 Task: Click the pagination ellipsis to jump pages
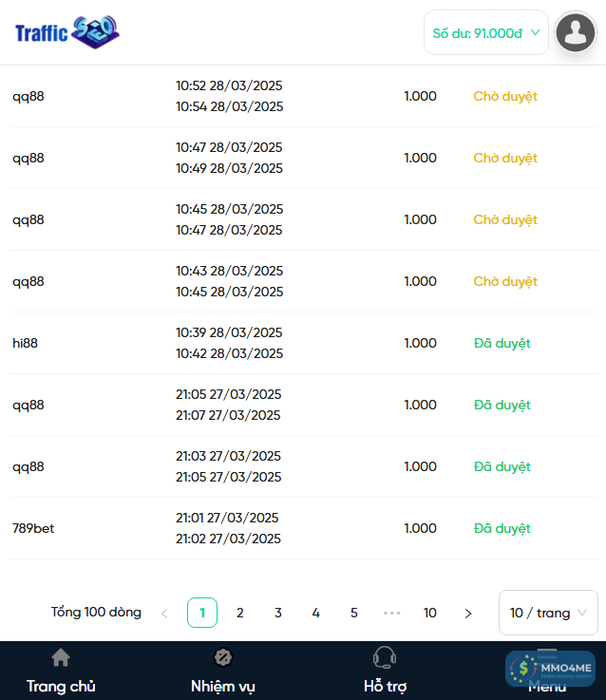tap(392, 614)
